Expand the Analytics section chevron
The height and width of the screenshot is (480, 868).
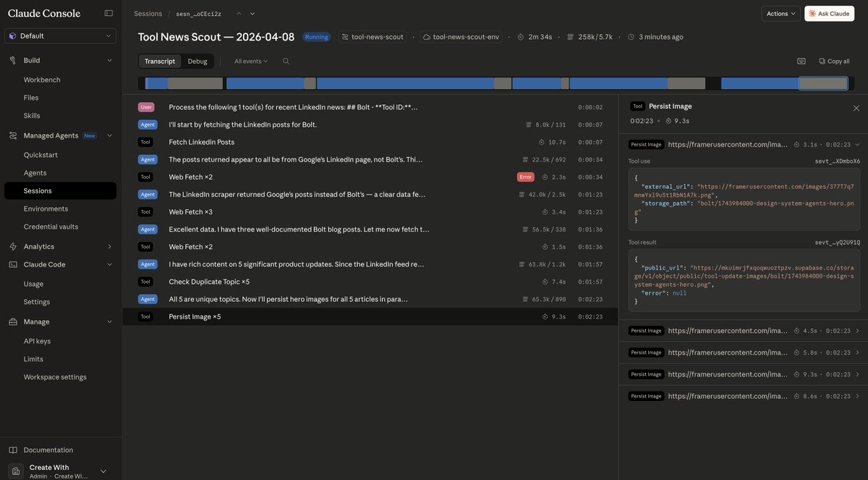109,246
